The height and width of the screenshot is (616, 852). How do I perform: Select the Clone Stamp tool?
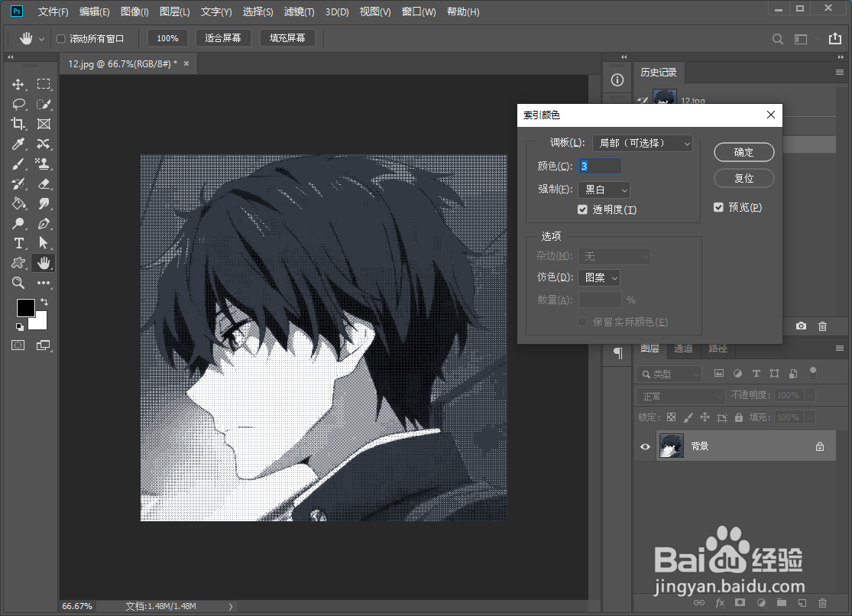coord(44,164)
